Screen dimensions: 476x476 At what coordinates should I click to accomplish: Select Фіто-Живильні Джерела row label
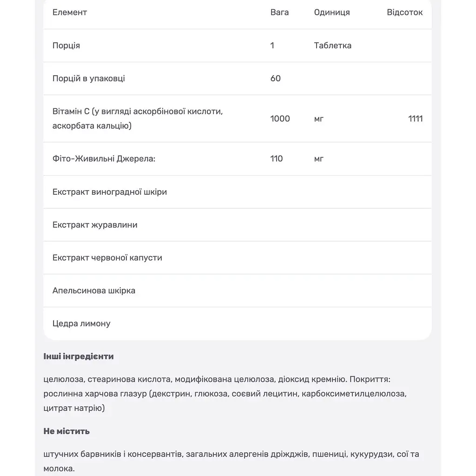click(x=104, y=159)
